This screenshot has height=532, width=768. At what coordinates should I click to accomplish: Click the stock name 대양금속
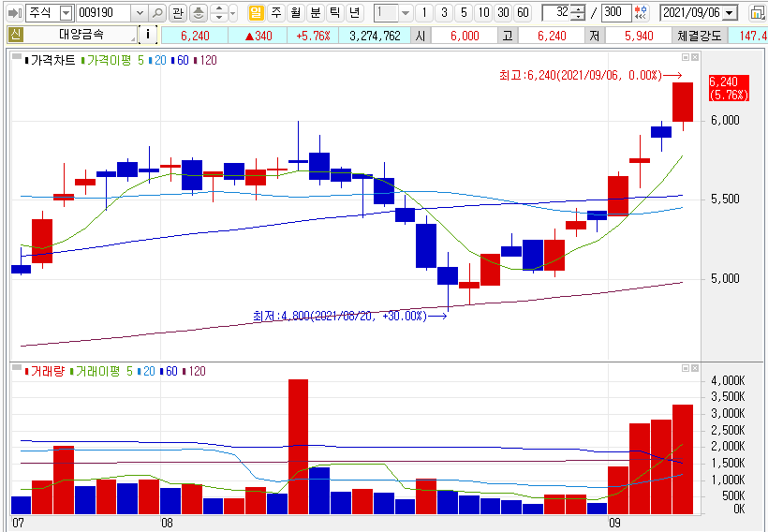point(81,36)
